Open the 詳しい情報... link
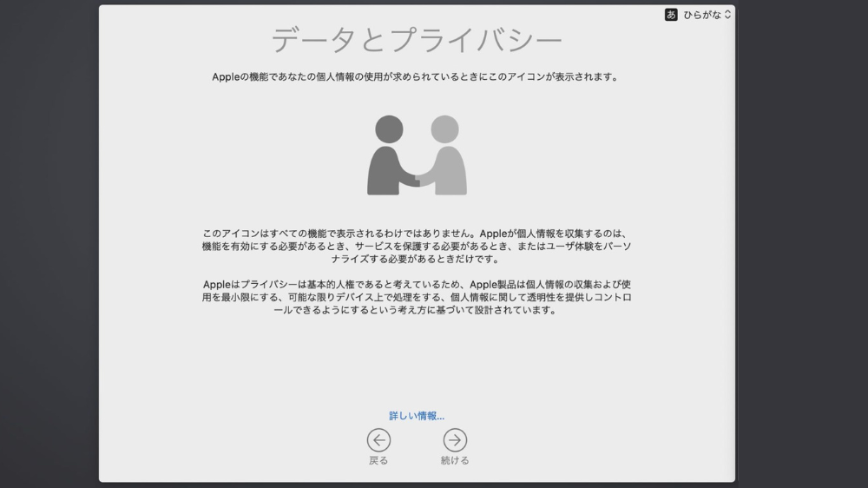 417,416
